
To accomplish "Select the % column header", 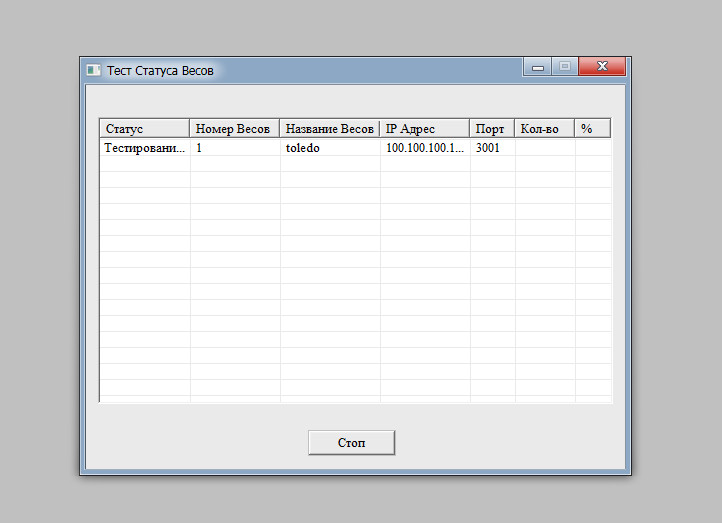I will point(592,129).
